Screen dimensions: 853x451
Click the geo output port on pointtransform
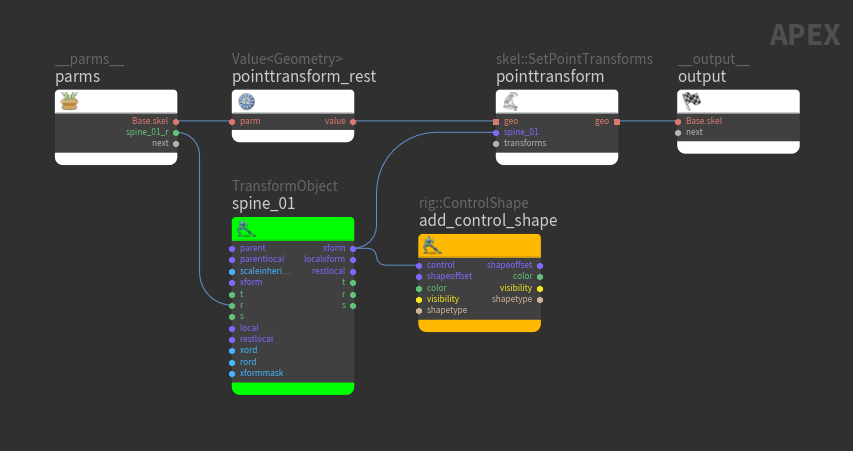tap(617, 121)
